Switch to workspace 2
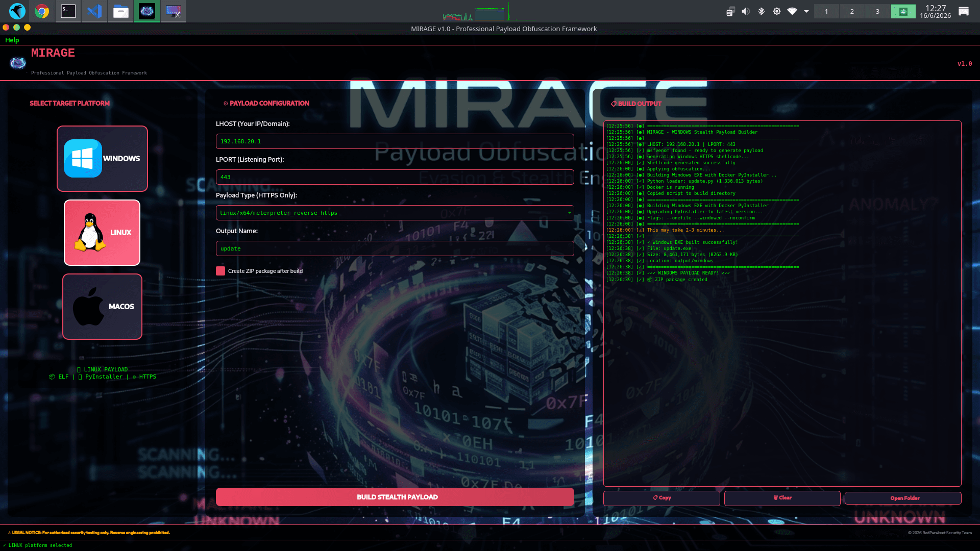Screen dimensions: 980x551 [x=852, y=11]
